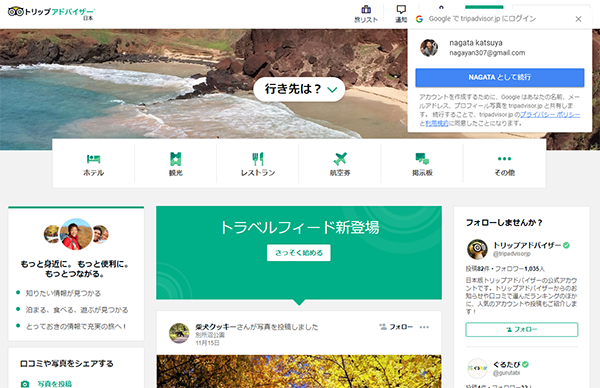Open トリップアドバイザー account name in suggestions
This screenshot has width=600, height=388.
527,245
